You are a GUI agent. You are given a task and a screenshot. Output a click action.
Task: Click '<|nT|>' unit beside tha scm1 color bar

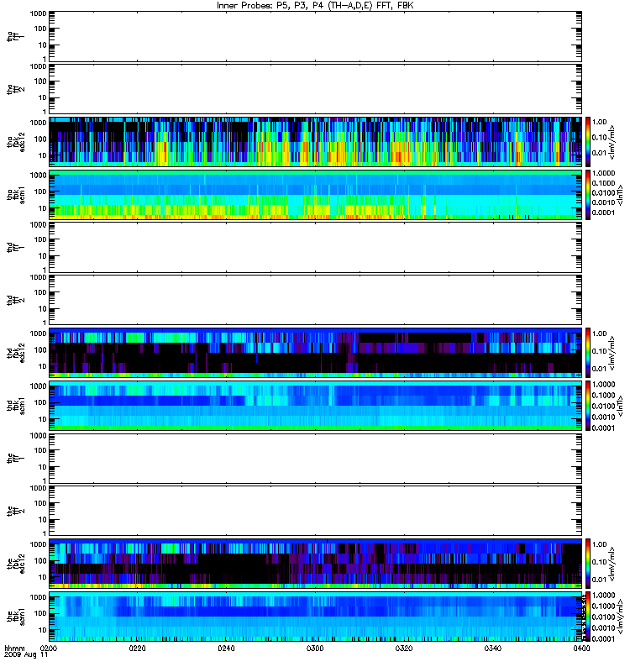point(620,195)
